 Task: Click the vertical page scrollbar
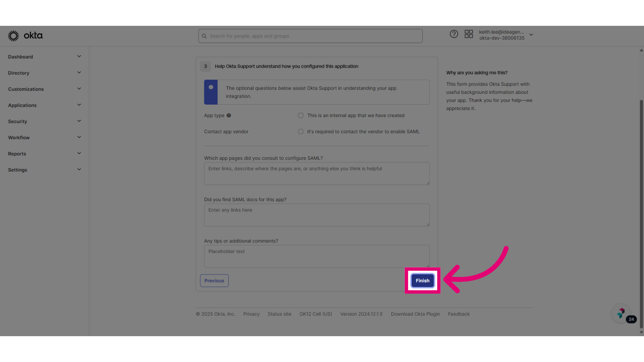pyautogui.click(x=641, y=215)
